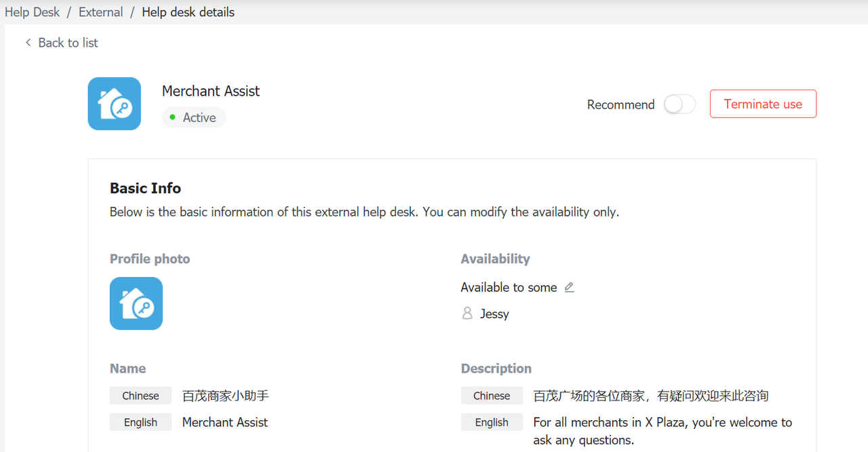
Task: Click the Merchant Assist header logo icon
Action: 114,104
